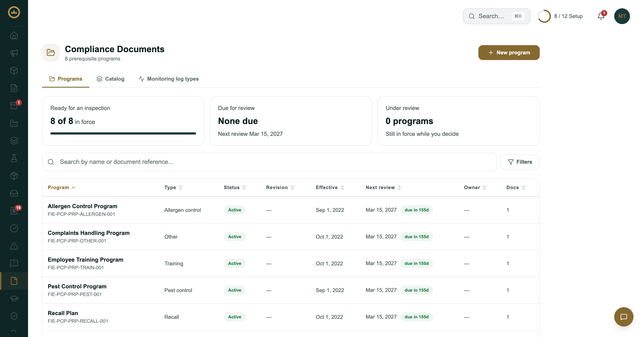Click Active badge in Complaints Handling Program row
The width and height of the screenshot is (644, 337).
[x=235, y=237]
